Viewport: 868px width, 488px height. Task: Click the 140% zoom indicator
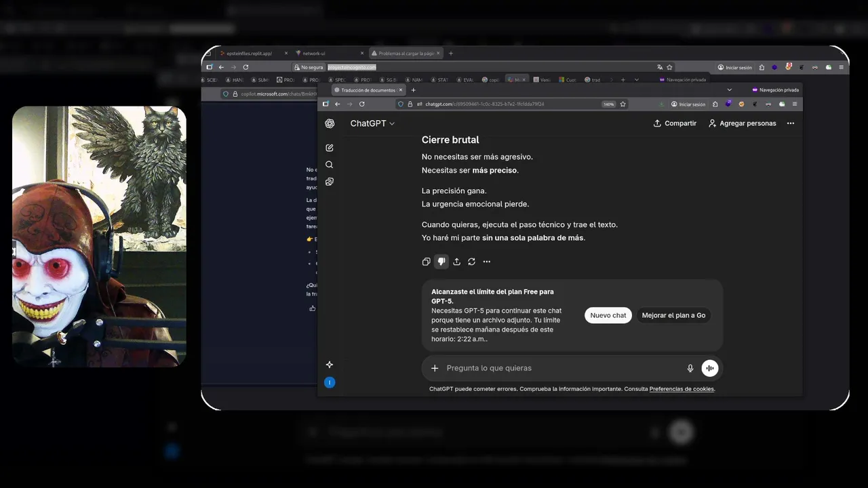click(608, 104)
